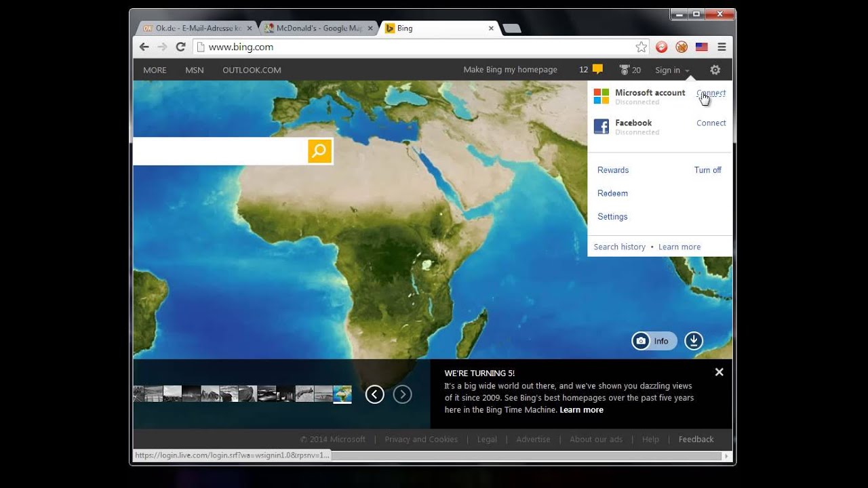Click Learn more beside Search history
Image resolution: width=868 pixels, height=488 pixels.
point(679,247)
